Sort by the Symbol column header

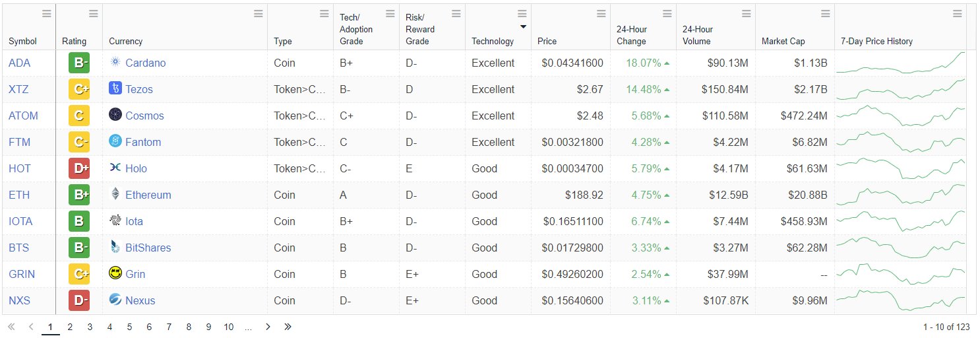point(22,41)
